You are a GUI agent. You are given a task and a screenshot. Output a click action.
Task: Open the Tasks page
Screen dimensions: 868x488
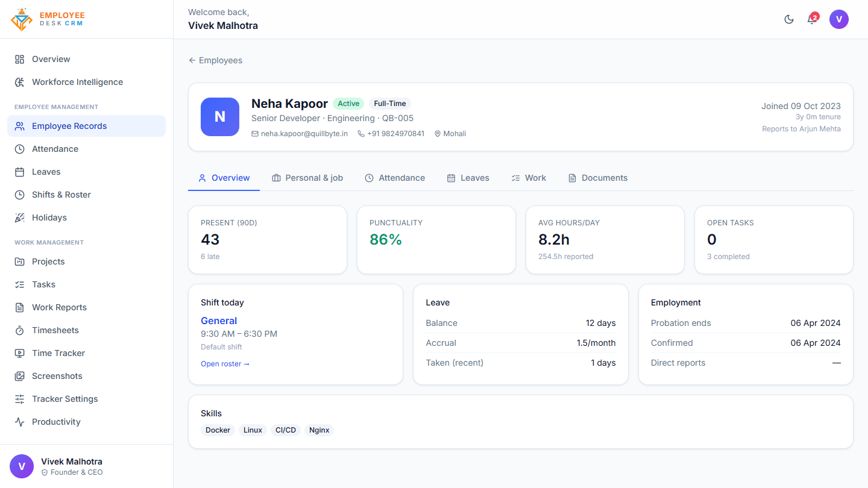[x=86, y=284]
